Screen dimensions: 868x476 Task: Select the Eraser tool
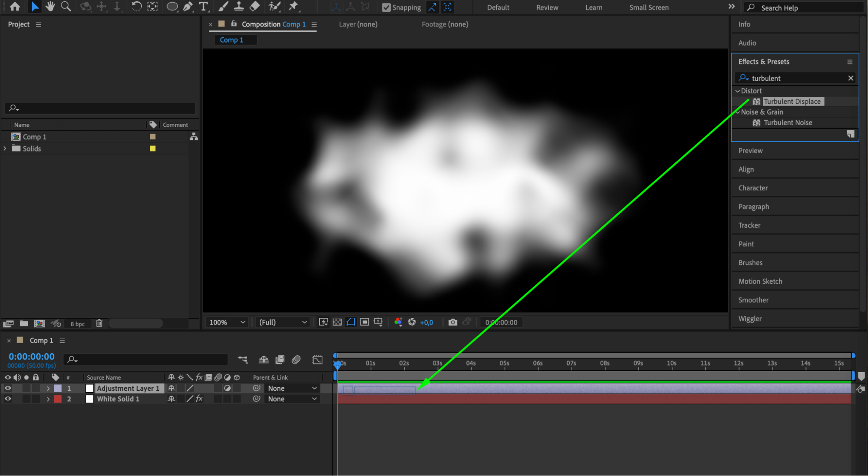pyautogui.click(x=255, y=7)
